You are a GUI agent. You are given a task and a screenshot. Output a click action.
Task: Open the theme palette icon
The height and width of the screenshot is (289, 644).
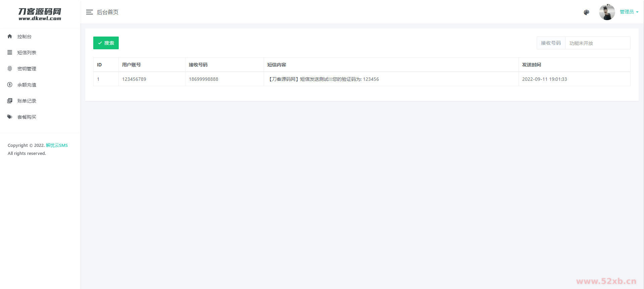(586, 12)
